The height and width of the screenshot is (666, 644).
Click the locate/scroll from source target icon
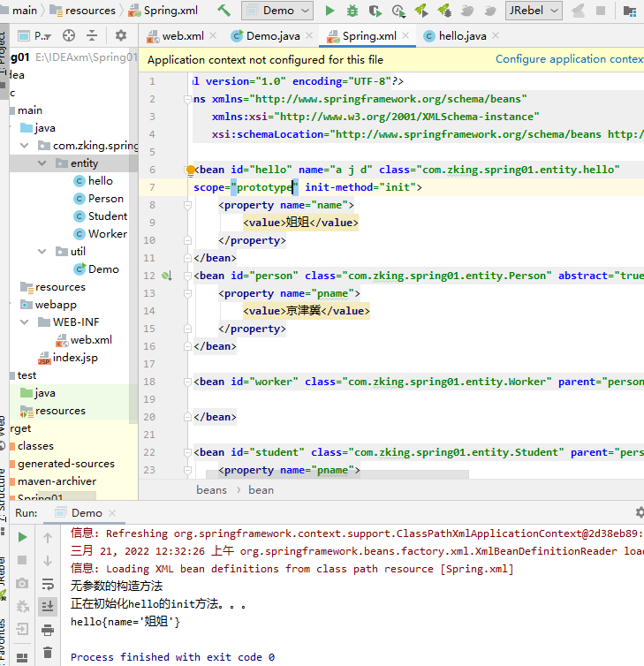[69, 35]
